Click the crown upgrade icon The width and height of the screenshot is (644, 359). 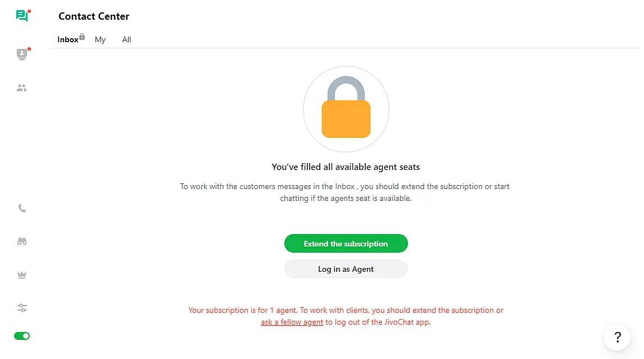(22, 275)
